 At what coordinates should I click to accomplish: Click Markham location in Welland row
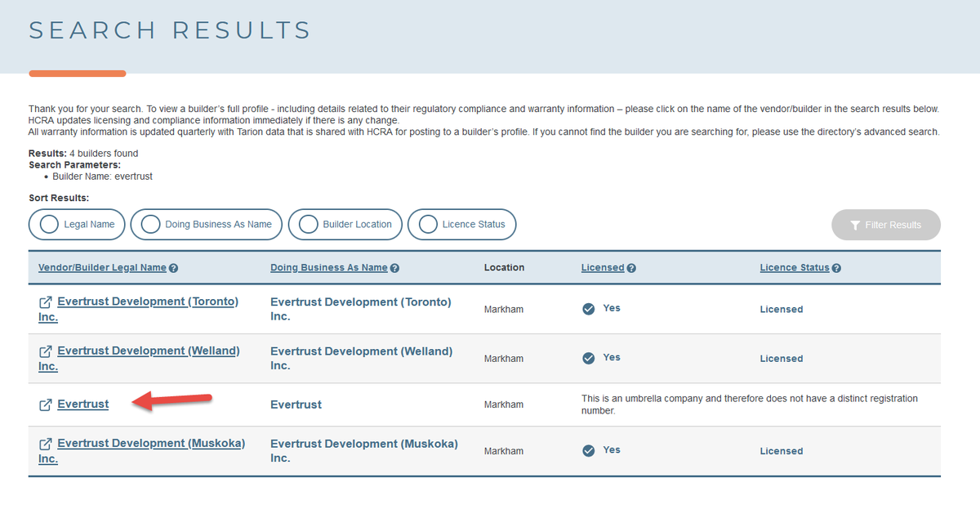point(504,359)
